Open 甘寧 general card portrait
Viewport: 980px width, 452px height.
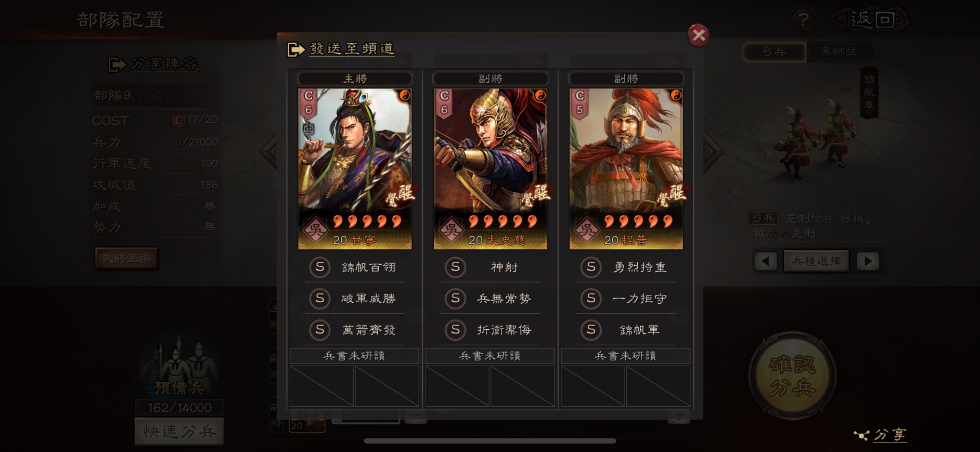[355, 169]
